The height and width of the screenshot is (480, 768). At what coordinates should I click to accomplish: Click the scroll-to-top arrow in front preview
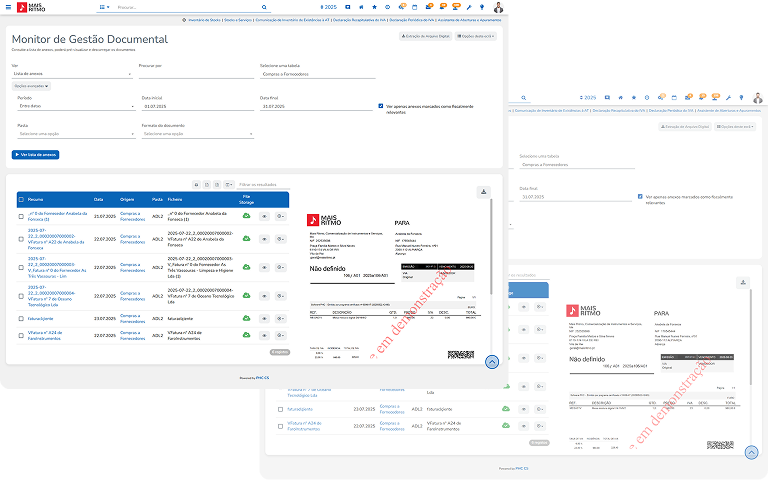coord(491,362)
